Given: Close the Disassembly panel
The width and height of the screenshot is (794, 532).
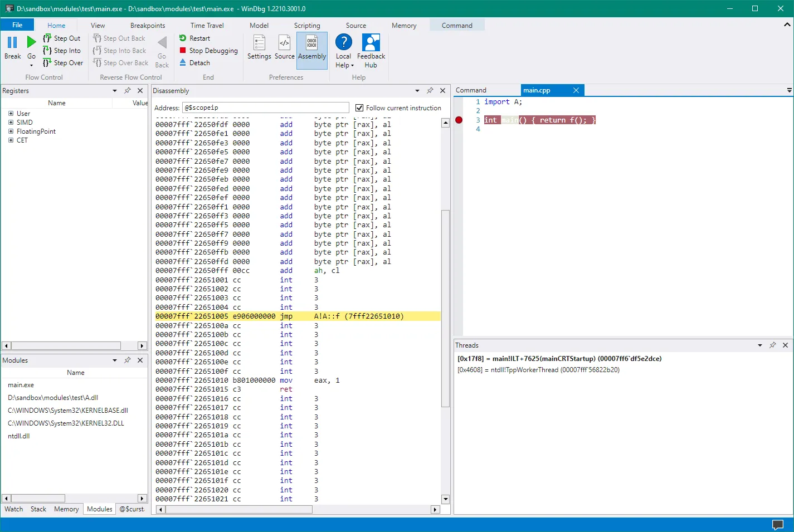Looking at the screenshot, I should [443, 90].
